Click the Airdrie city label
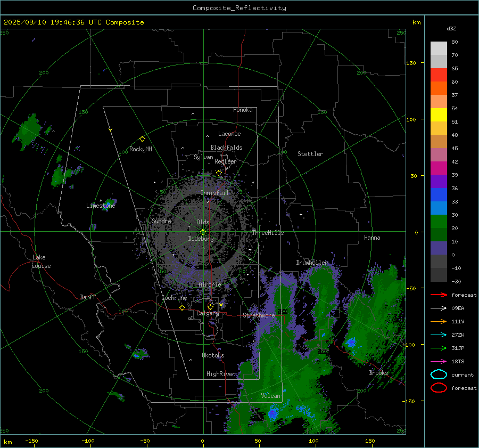Viewport: 479px width, 448px height. [210, 284]
